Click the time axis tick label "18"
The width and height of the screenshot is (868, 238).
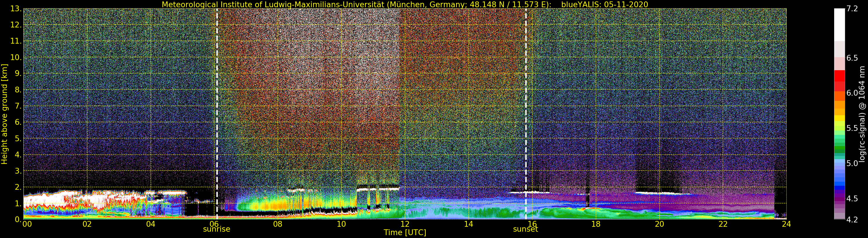[596, 224]
